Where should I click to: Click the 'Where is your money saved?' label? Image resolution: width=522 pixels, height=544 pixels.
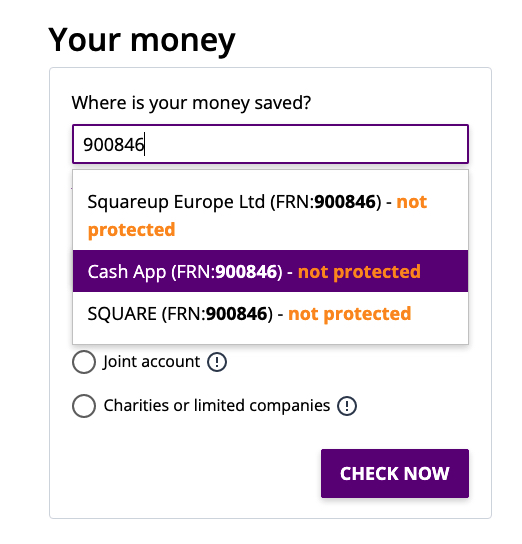[191, 103]
